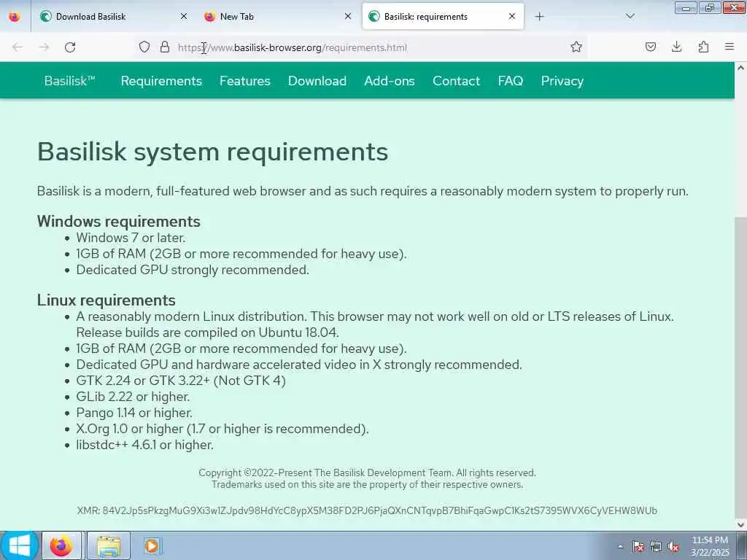Click the page scrollbar down arrow
Viewport: 747px width, 560px height.
[741, 525]
